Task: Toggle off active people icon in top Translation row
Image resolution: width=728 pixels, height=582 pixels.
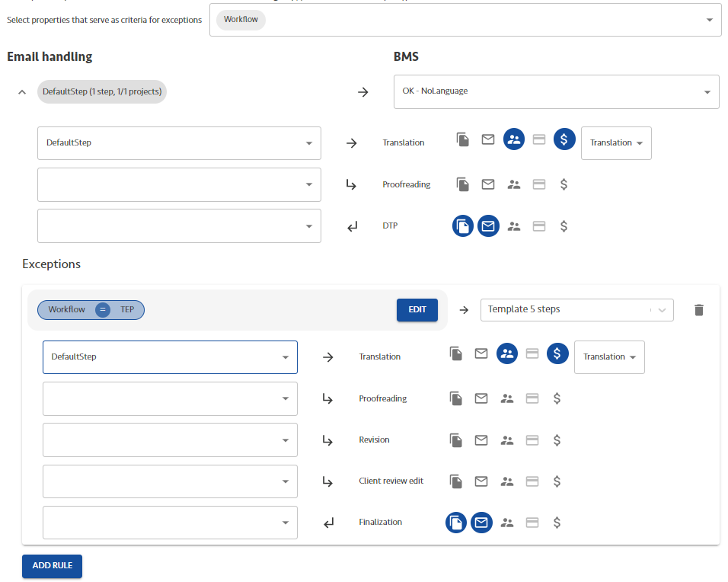Action: point(514,139)
